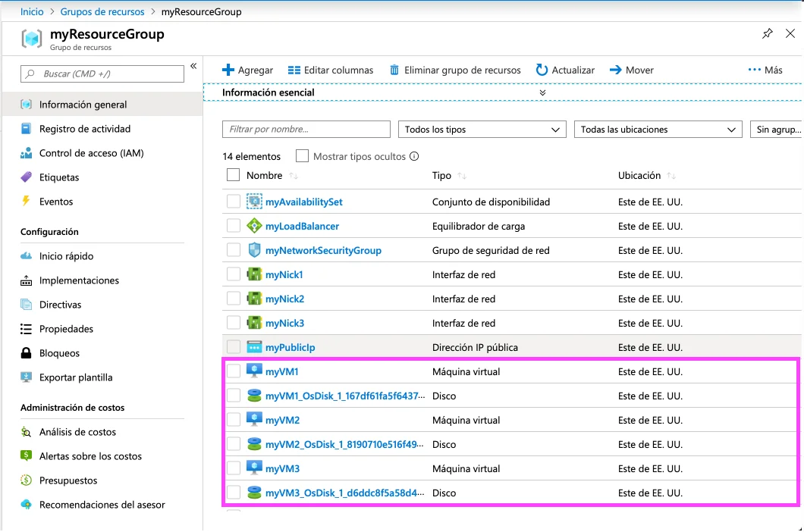Click the myNick3 network interface icon

pos(254,323)
